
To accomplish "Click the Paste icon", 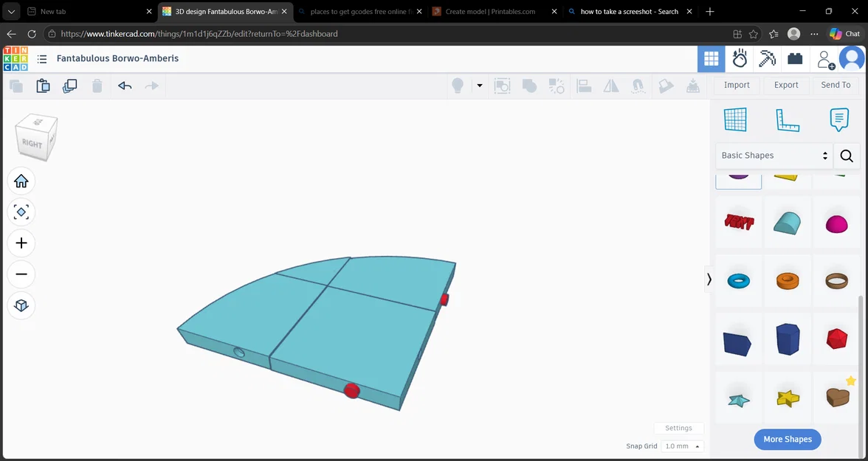I will pyautogui.click(x=43, y=86).
